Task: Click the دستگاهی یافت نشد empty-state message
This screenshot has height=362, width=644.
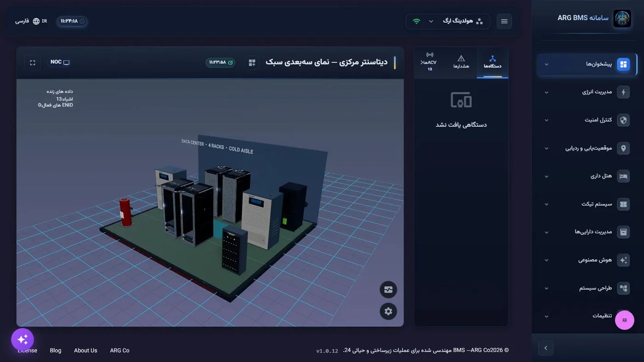Action: click(461, 124)
